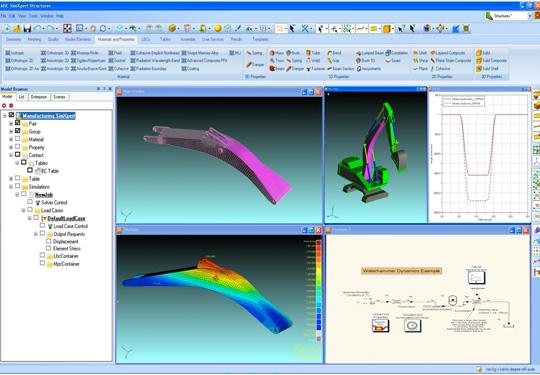Open the Enterprise tab in Model Browser
540x375 pixels.
(x=39, y=97)
